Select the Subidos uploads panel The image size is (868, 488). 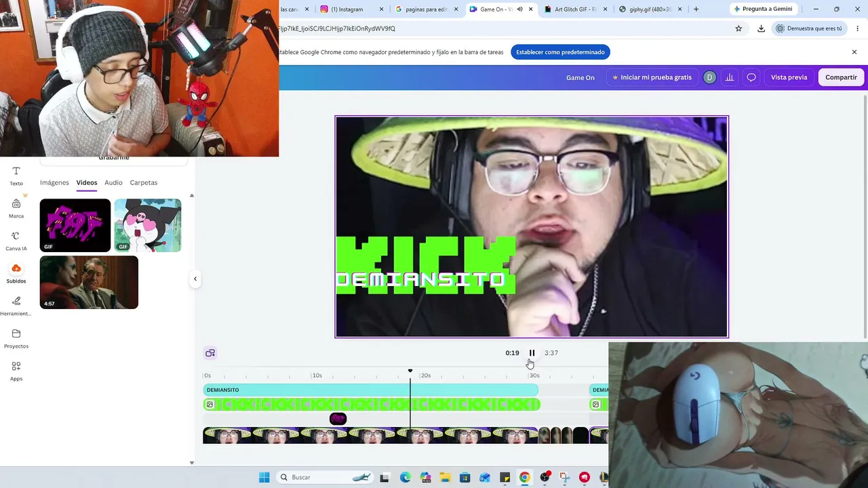click(16, 273)
